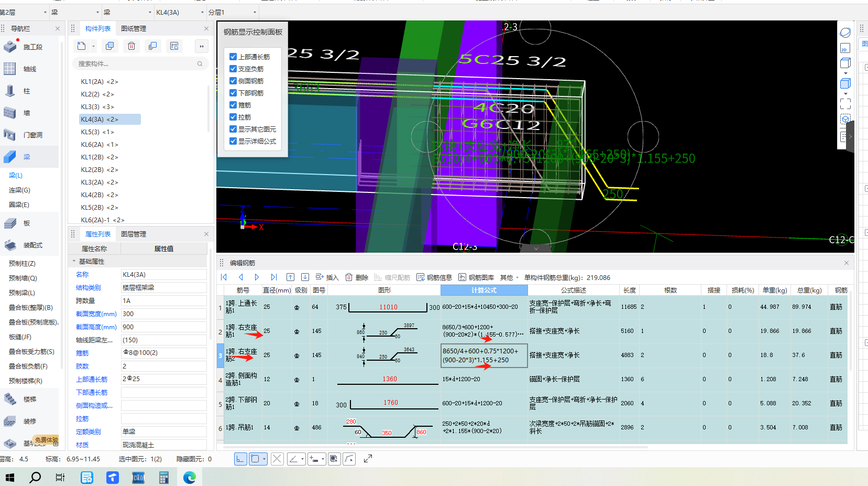Open the 墙 (wall) category in navigation

tap(26, 113)
